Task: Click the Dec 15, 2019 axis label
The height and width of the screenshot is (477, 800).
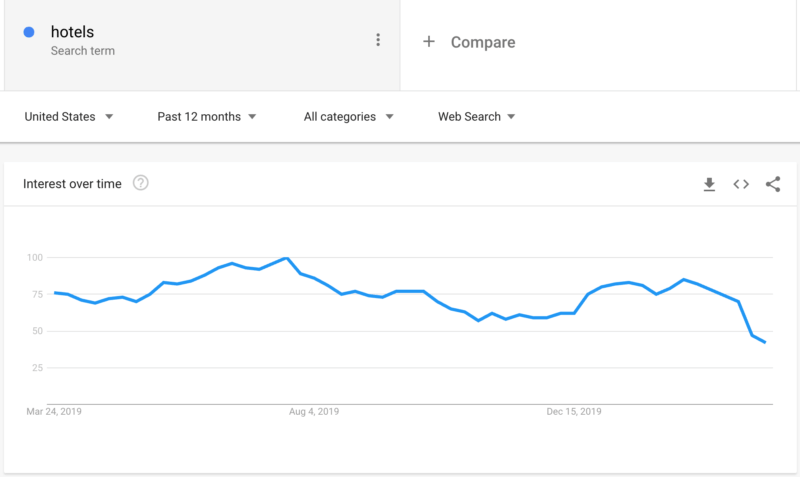Action: [574, 411]
